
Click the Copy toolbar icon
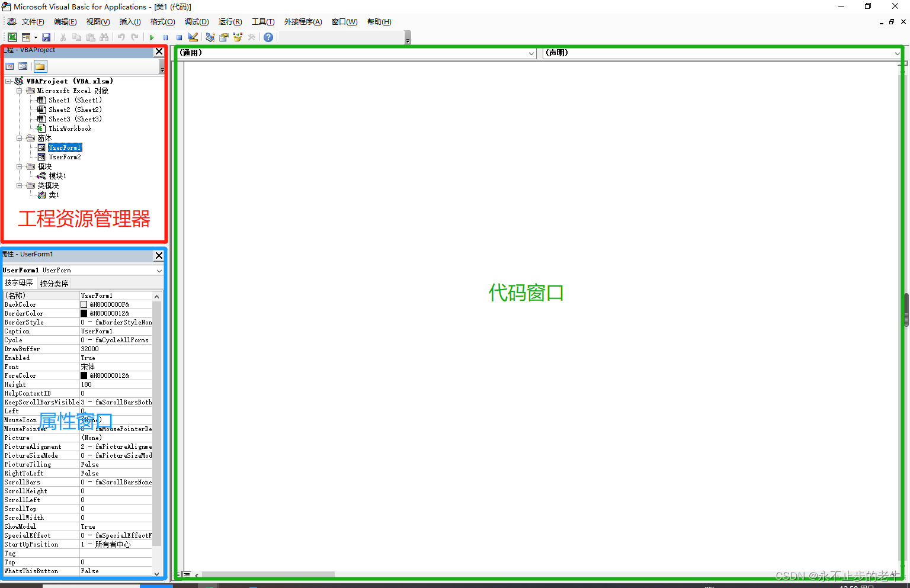(x=76, y=37)
